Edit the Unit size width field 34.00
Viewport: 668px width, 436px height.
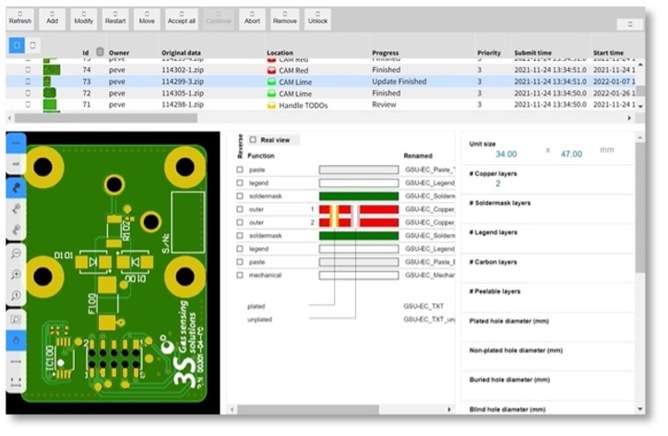pos(506,154)
